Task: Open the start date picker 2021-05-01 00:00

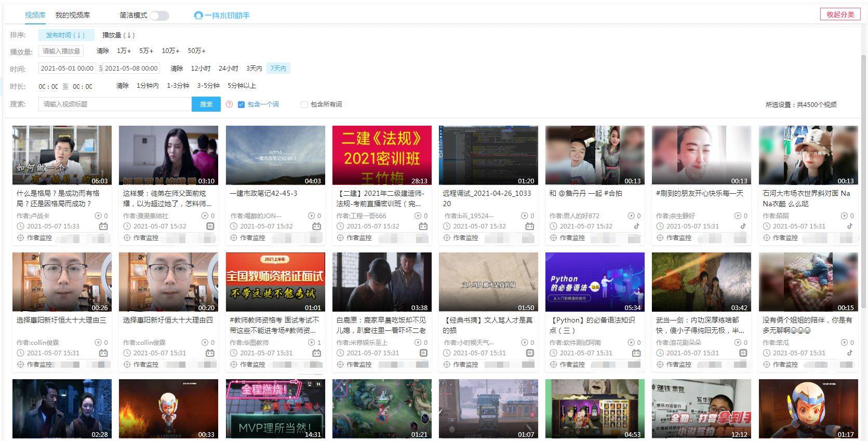Action: coord(67,69)
